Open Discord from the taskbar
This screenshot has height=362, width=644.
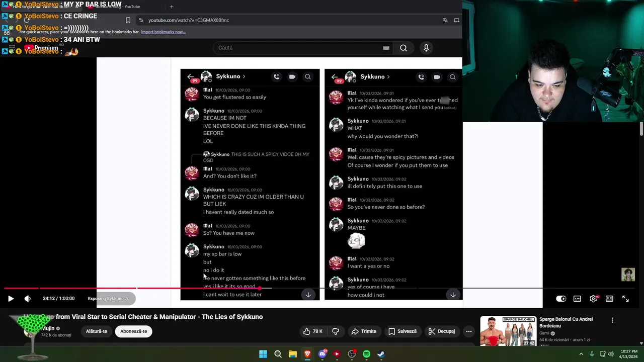click(x=322, y=354)
